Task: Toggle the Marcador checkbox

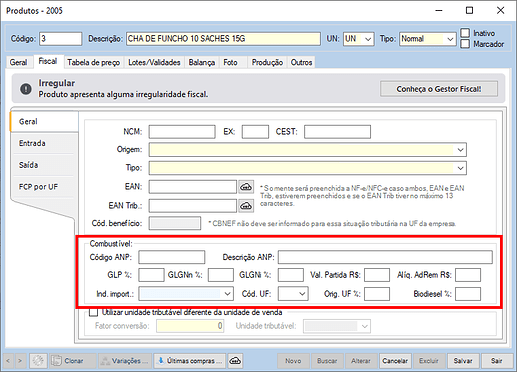Action: (465, 44)
